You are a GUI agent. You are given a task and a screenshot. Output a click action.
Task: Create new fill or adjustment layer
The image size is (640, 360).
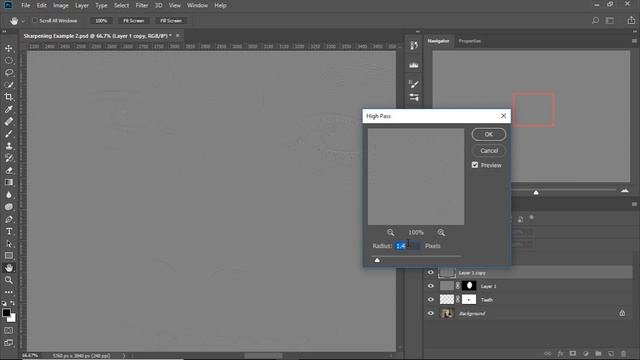tap(586, 353)
